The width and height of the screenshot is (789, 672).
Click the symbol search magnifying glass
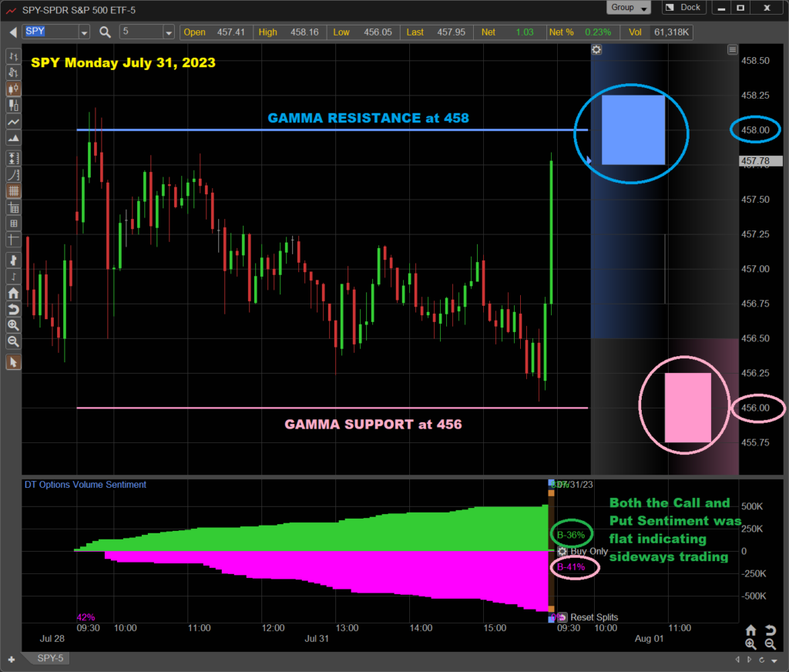[x=106, y=32]
